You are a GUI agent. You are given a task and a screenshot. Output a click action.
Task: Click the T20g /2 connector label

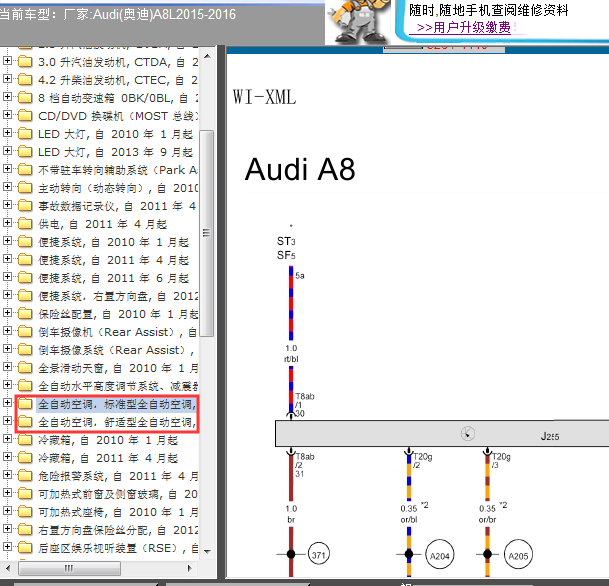(423, 461)
